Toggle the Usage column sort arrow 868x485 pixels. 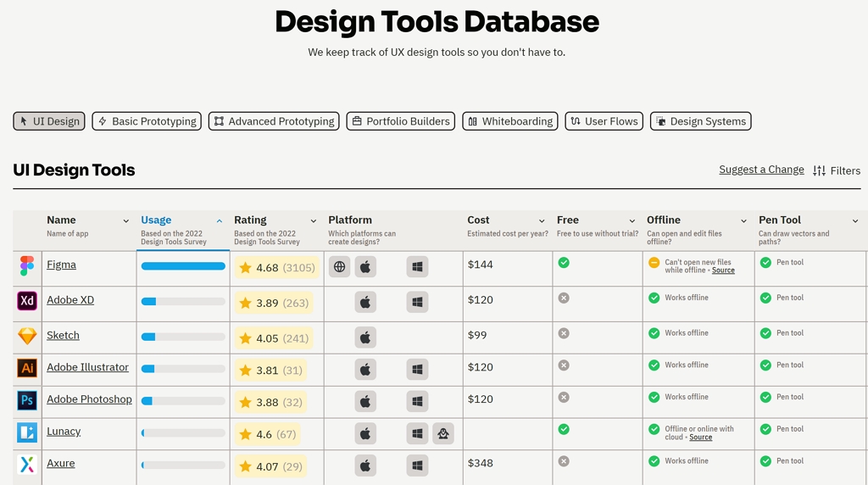(220, 221)
